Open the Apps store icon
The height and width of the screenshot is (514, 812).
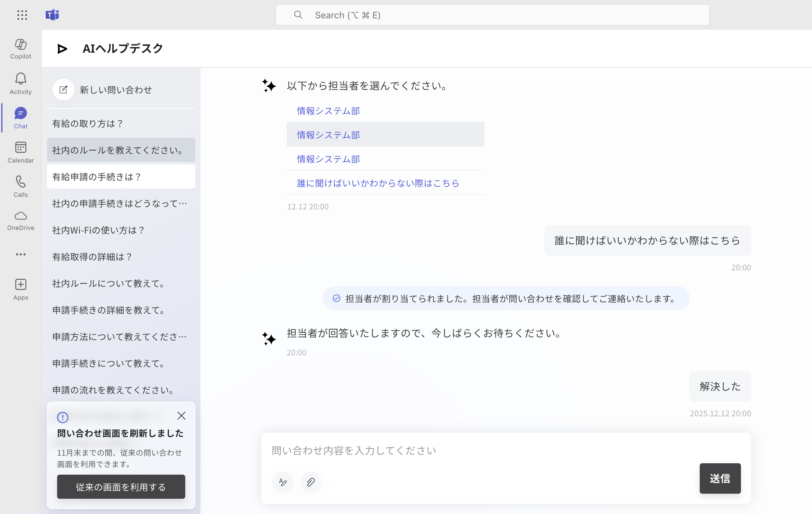(21, 289)
